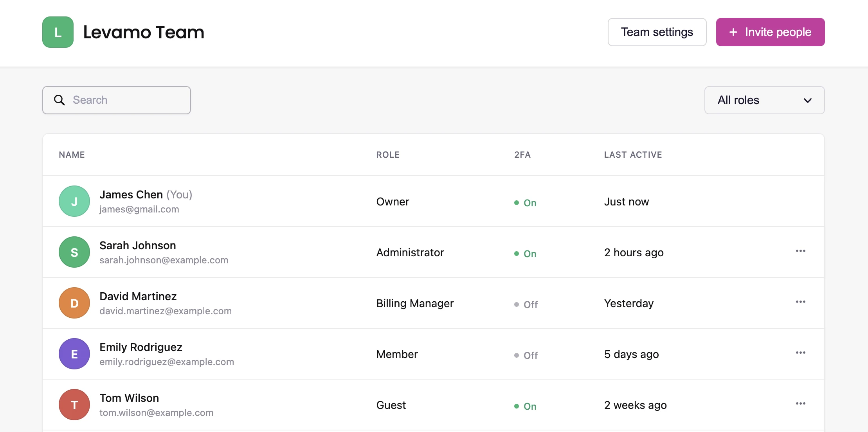Click the Member role cell
This screenshot has height=432, width=868.
397,354
